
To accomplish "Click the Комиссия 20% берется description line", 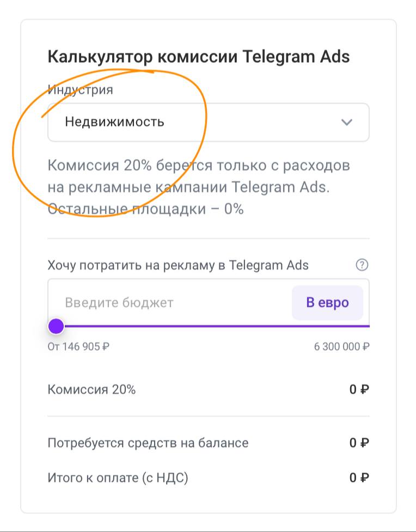I will click(198, 166).
